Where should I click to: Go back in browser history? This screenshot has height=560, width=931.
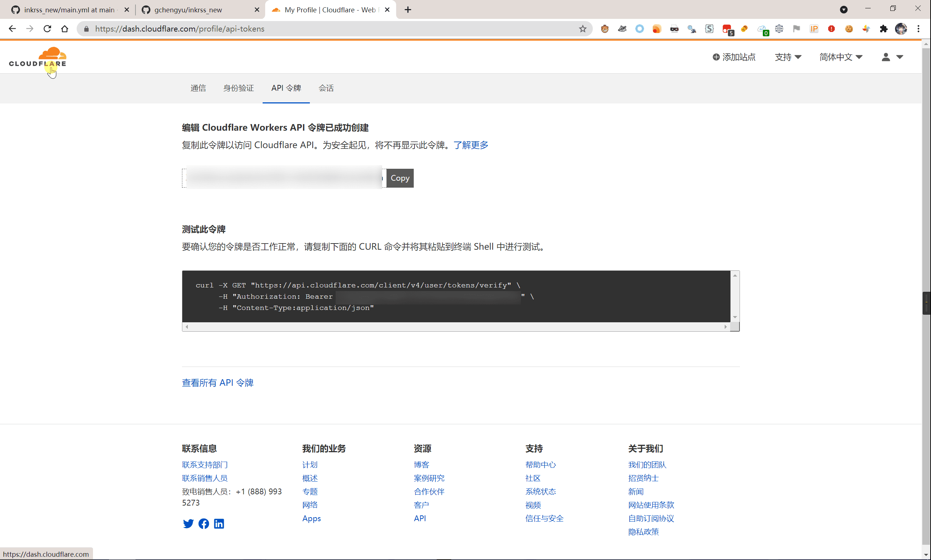coord(12,29)
